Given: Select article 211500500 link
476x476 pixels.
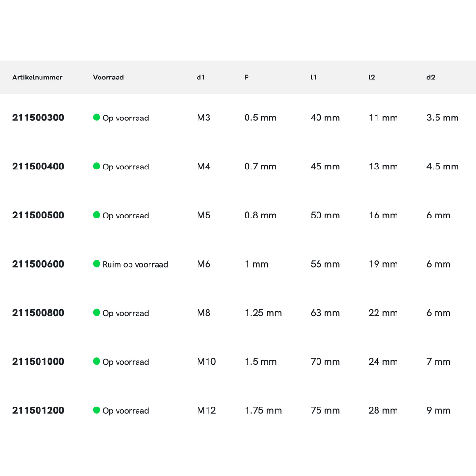Looking at the screenshot, I should point(38,215).
